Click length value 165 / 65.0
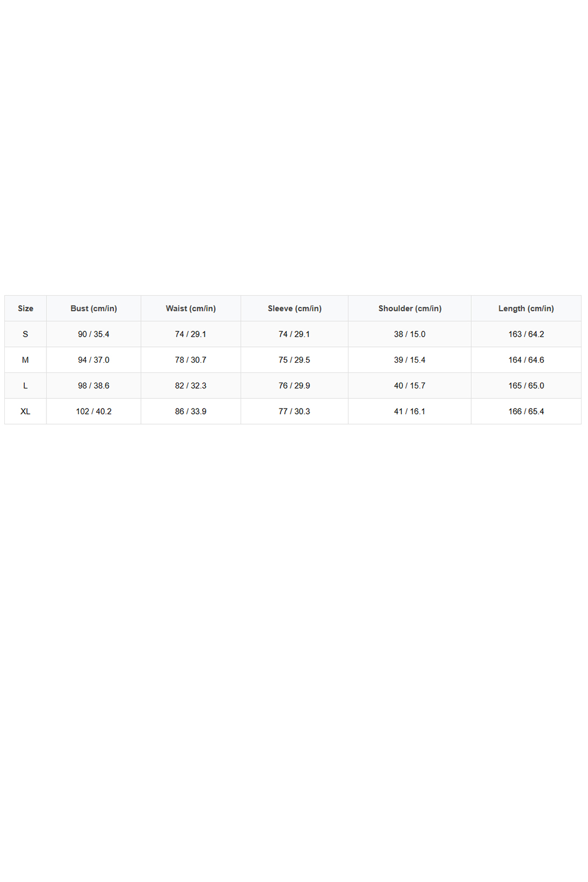588x882 pixels. [526, 386]
